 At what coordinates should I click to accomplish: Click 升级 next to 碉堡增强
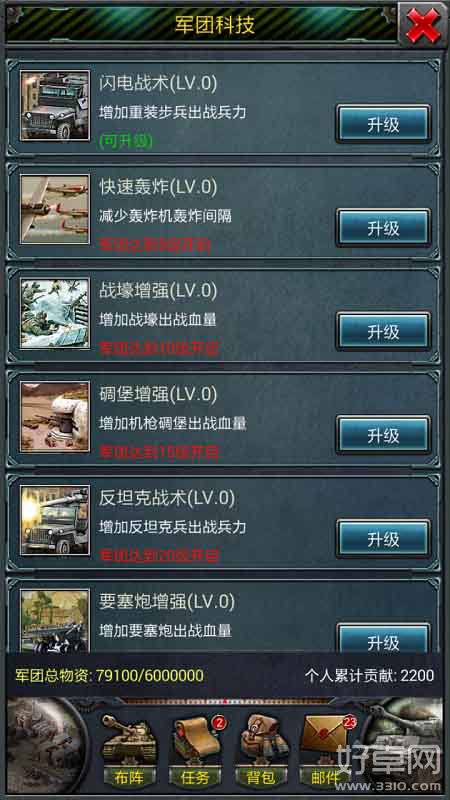[x=383, y=435]
